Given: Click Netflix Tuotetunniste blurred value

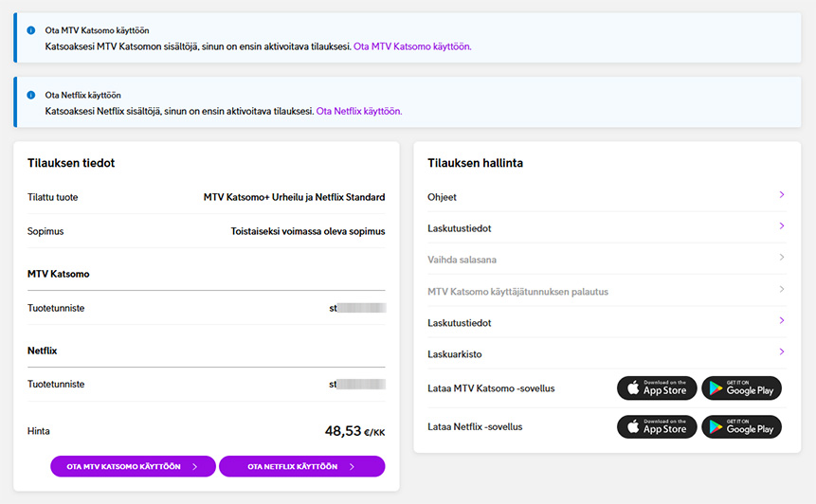Looking at the screenshot, I should coord(357,385).
